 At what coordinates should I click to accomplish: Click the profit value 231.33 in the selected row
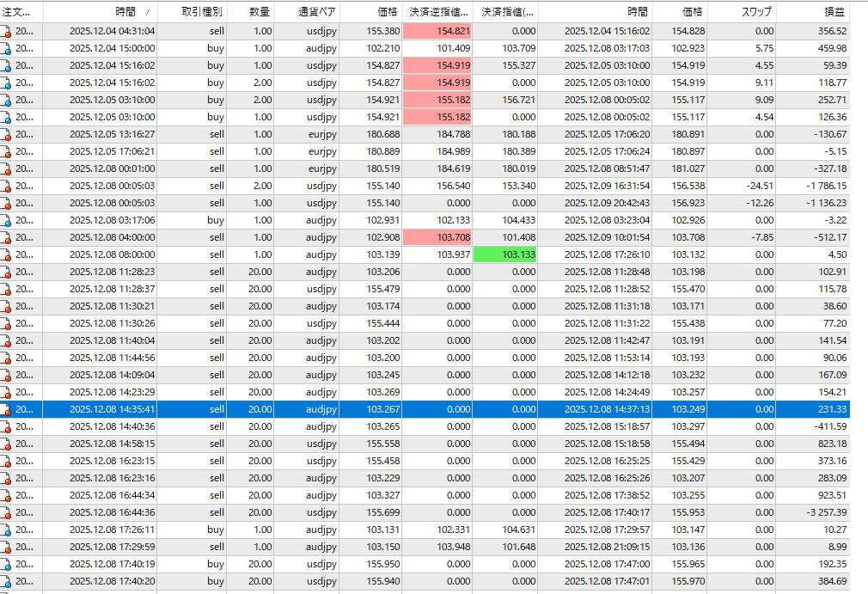click(832, 409)
